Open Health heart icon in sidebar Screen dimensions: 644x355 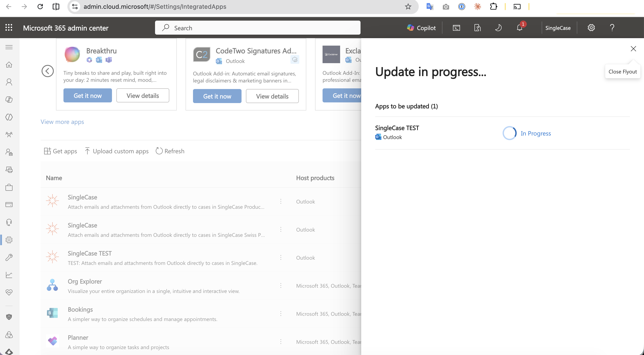click(x=9, y=292)
